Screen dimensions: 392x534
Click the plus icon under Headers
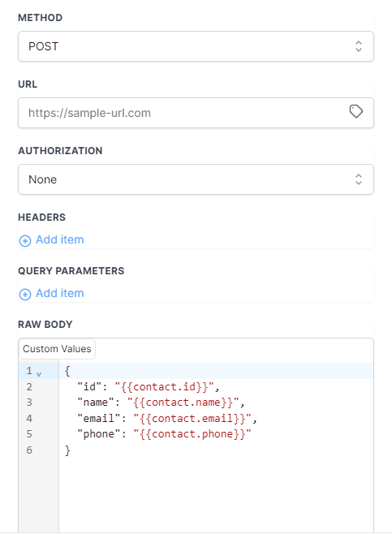[25, 241]
